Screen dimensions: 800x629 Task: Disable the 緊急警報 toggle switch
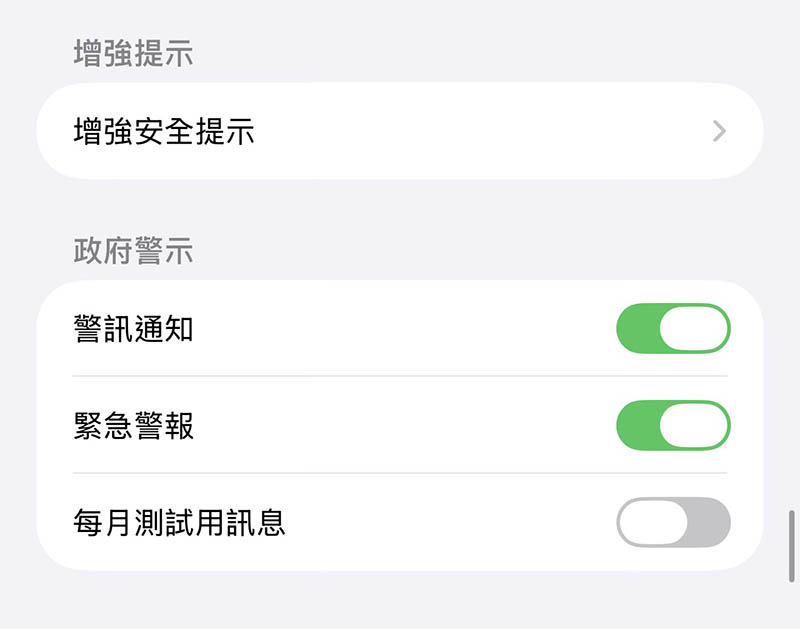(673, 426)
